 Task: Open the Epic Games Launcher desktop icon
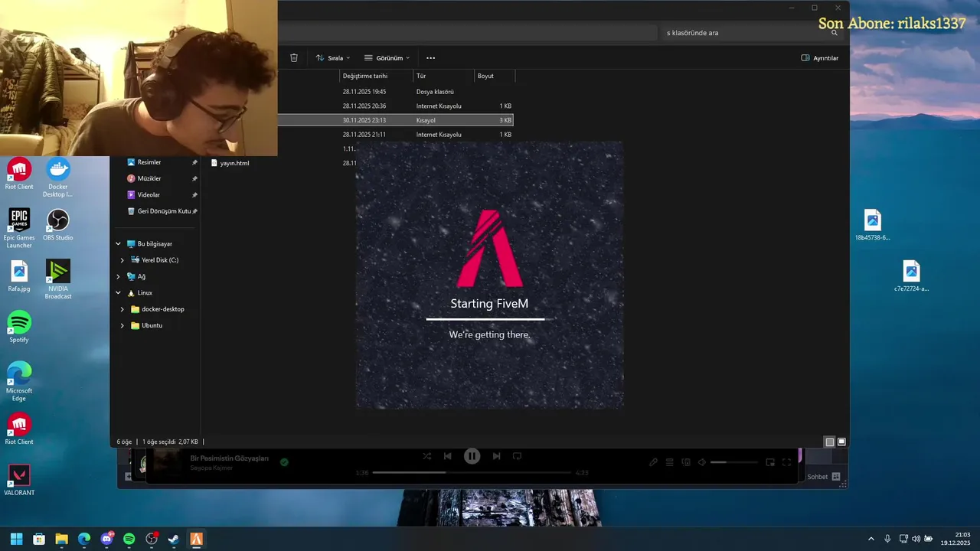coord(19,229)
